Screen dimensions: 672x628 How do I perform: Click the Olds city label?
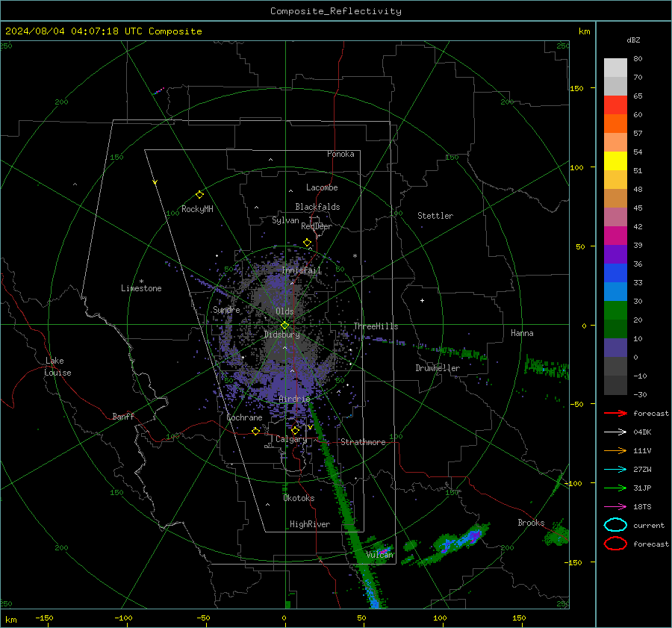(284, 311)
